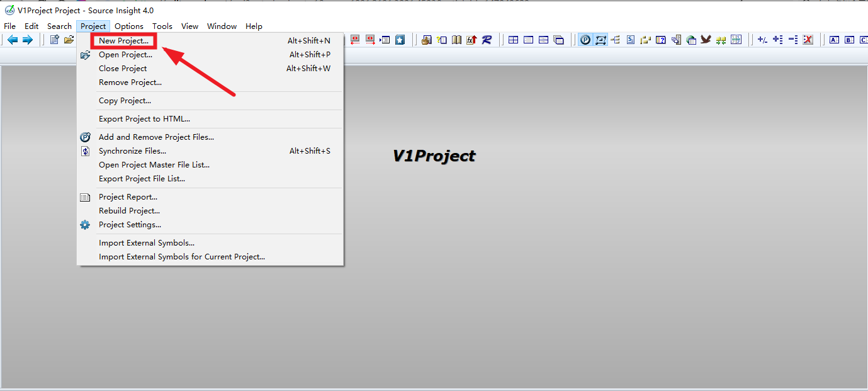Image resolution: width=868 pixels, height=391 pixels.
Task: Select Rebuild Project... menu entry
Action: 210,211
